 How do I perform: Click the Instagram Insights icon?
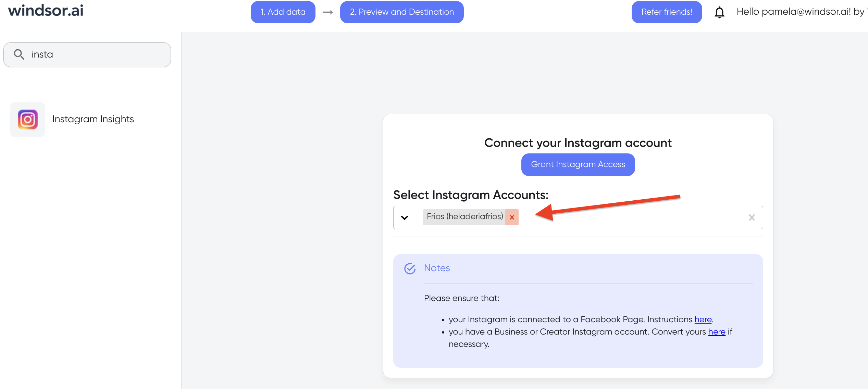[27, 118]
